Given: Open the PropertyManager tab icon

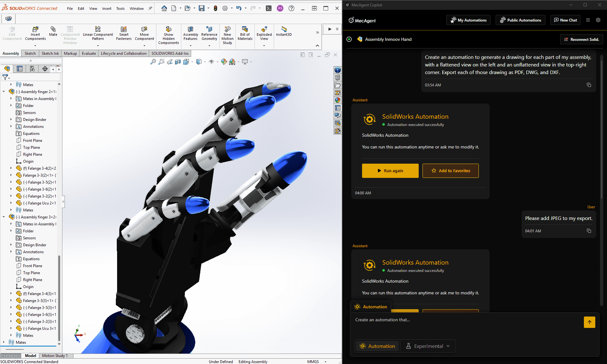Looking at the screenshot, I should [x=20, y=69].
